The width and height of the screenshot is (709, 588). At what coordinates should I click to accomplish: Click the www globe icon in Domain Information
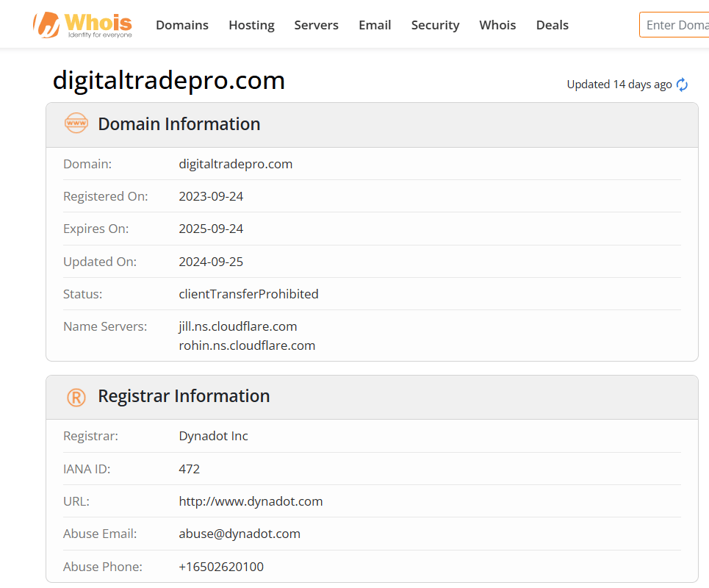(76, 123)
